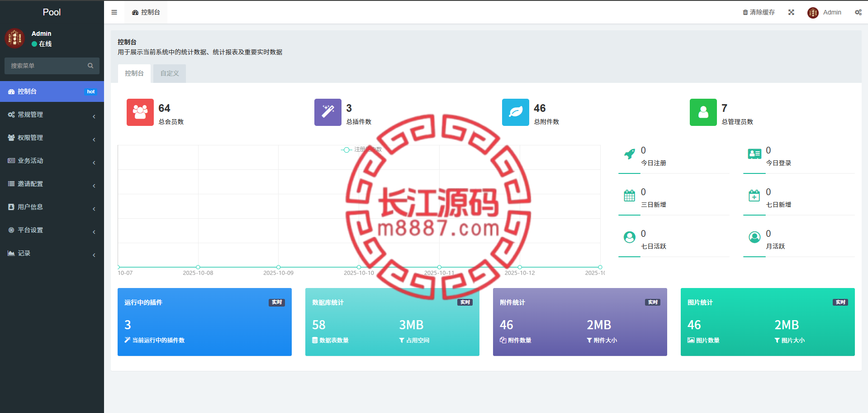Click the calendar-plus icon for 七日新增
This screenshot has width=868, height=413.
coord(754,196)
